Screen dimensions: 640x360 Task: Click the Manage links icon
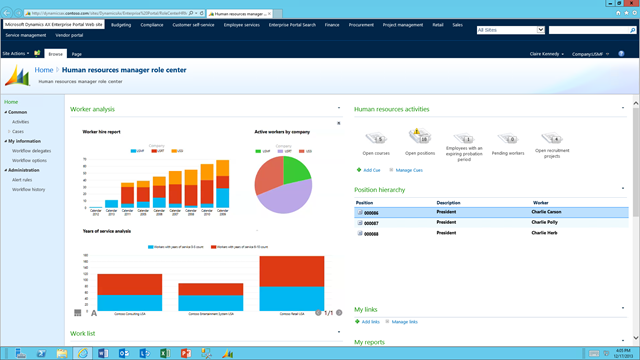[387, 322]
